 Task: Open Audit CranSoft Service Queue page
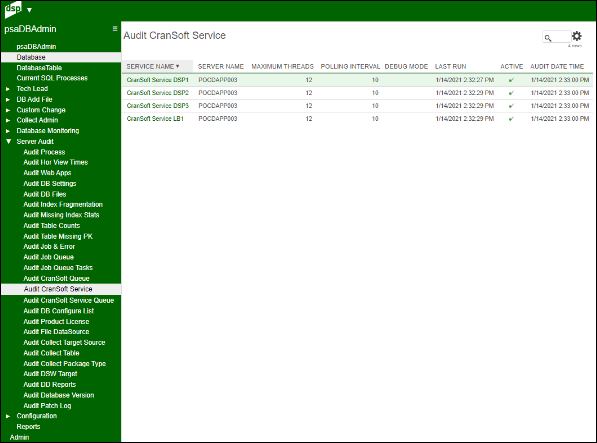[x=69, y=300]
